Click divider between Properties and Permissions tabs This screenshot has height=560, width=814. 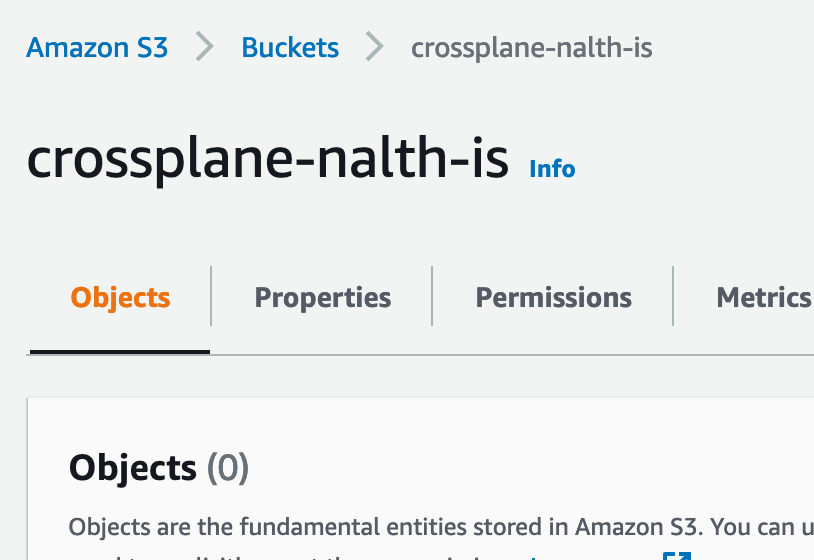click(x=432, y=296)
